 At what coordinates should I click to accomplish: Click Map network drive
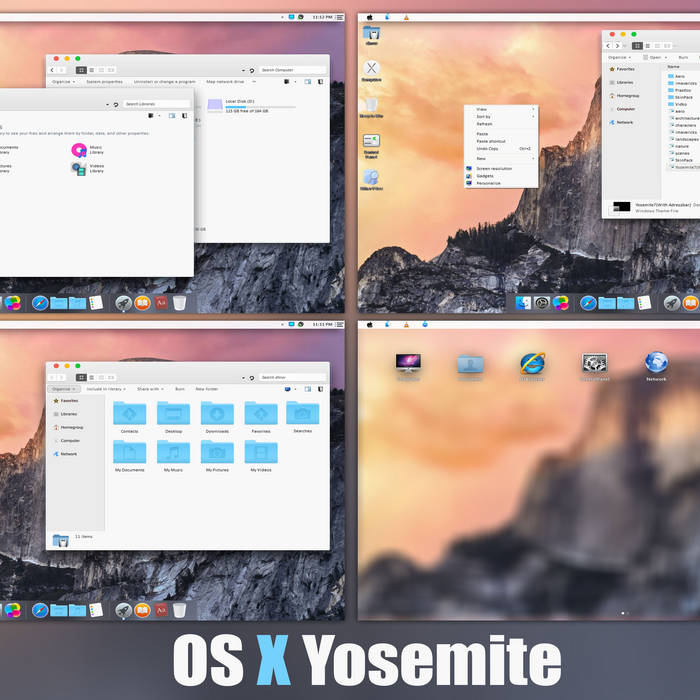pos(225,82)
